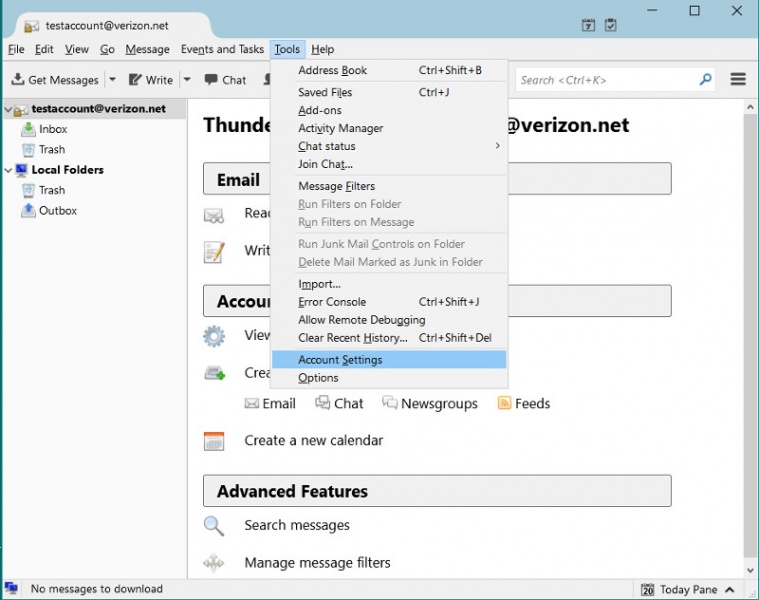Screen dimensions: 759x600
Task: Click the Email new account link
Action: click(270, 403)
